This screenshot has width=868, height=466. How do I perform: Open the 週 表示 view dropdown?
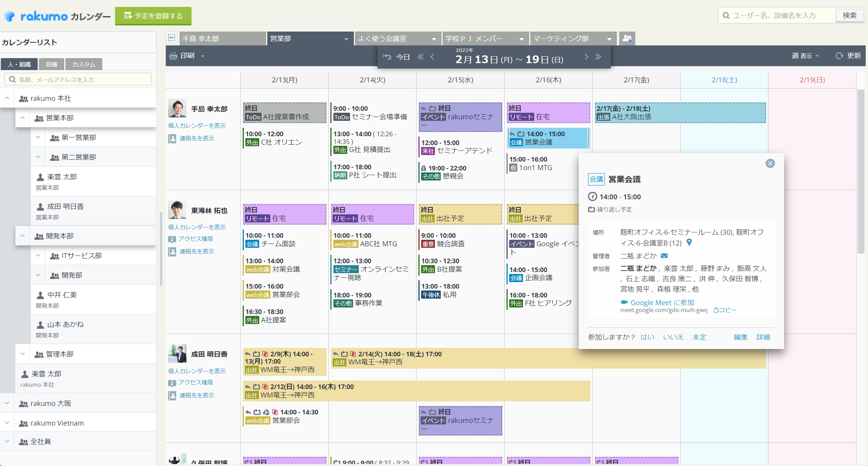pyautogui.click(x=805, y=56)
